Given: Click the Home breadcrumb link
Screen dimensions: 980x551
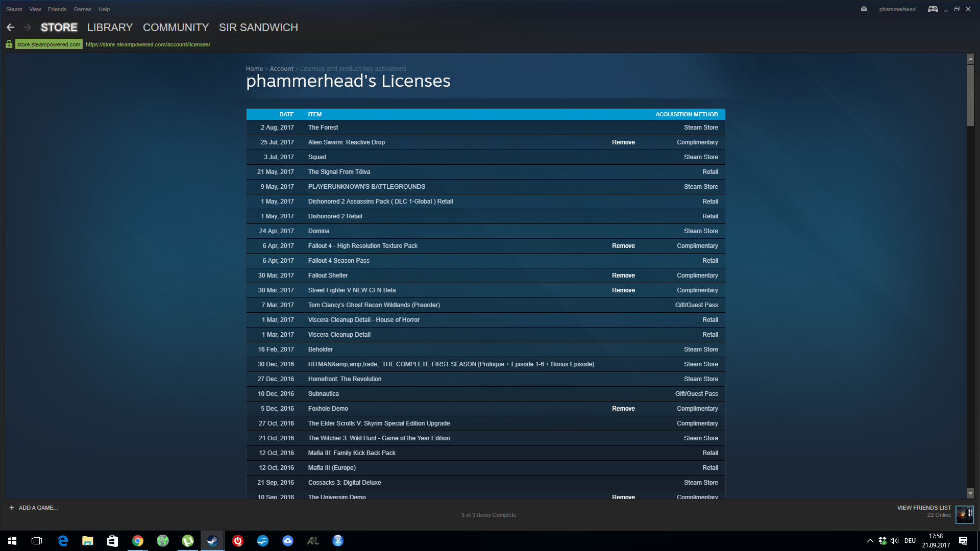Looking at the screenshot, I should point(254,69).
